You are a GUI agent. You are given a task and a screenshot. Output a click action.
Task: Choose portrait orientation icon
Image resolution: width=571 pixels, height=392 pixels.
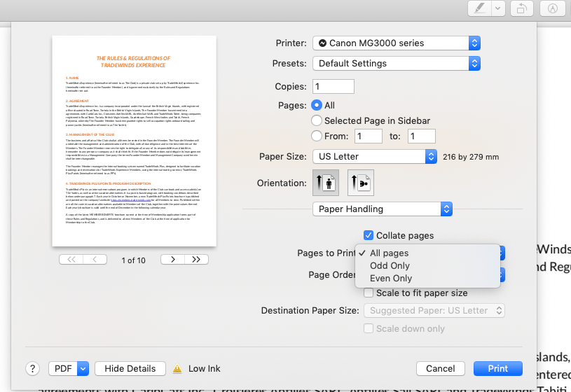click(x=326, y=183)
